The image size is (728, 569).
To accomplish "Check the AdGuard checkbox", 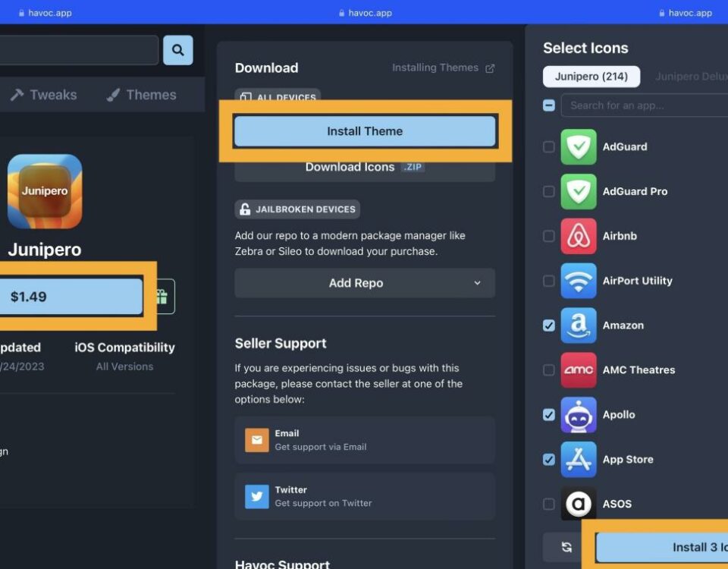I will [x=549, y=146].
